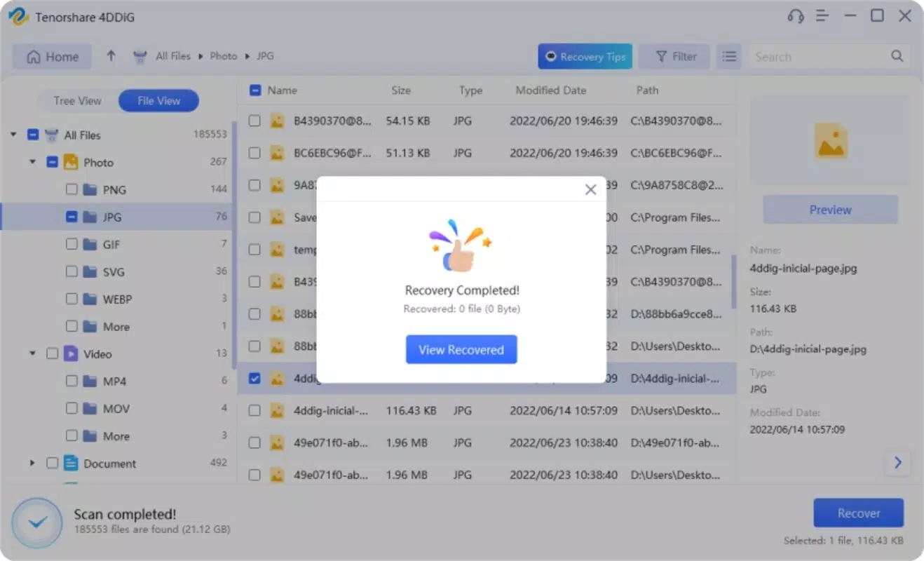Viewport: 924px width, 561px height.
Task: Collapse the Photo tree node
Action: [x=32, y=162]
